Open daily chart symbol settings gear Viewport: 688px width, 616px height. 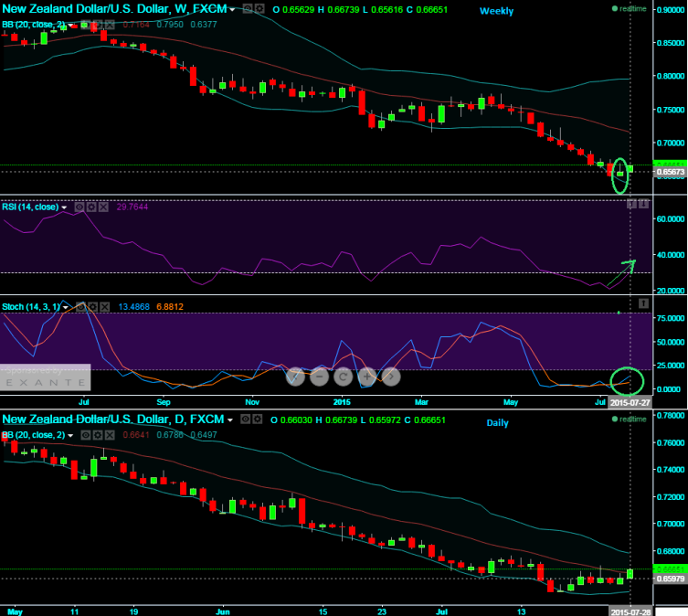[259, 419]
